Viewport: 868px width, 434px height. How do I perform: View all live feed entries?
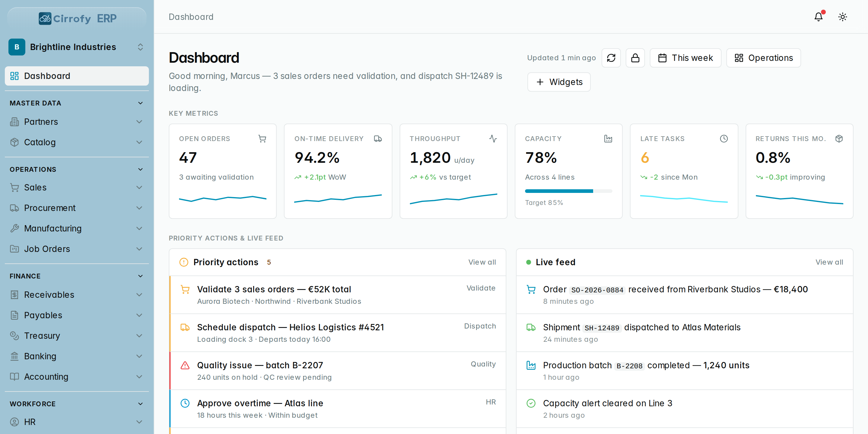(x=829, y=262)
